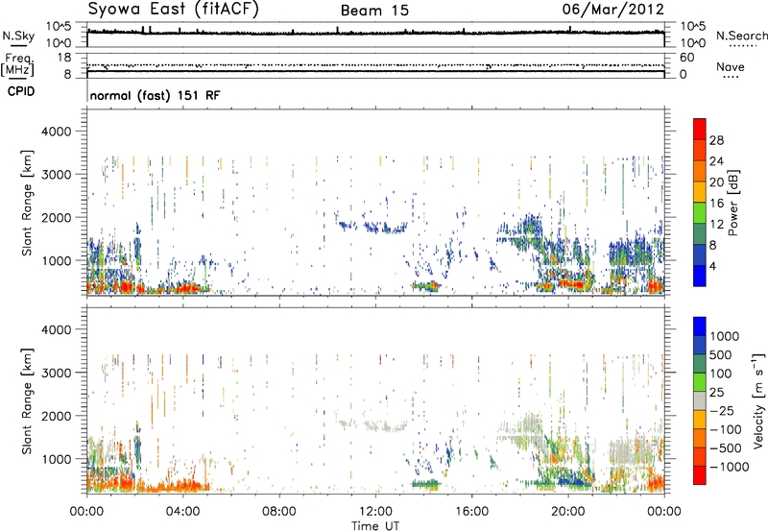Click the '16:00' time axis label
Image resolution: width=768 pixels, height=532 pixels.
click(471, 512)
